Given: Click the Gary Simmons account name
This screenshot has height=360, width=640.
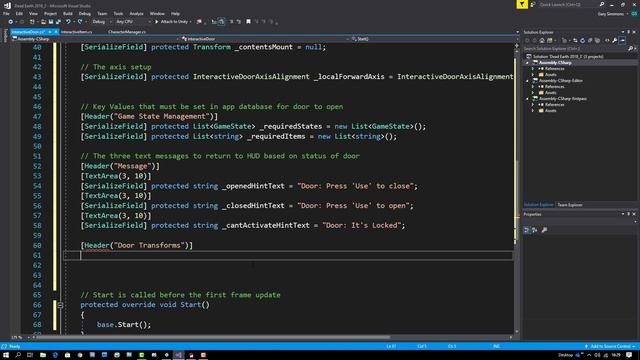Looking at the screenshot, I should (x=611, y=14).
